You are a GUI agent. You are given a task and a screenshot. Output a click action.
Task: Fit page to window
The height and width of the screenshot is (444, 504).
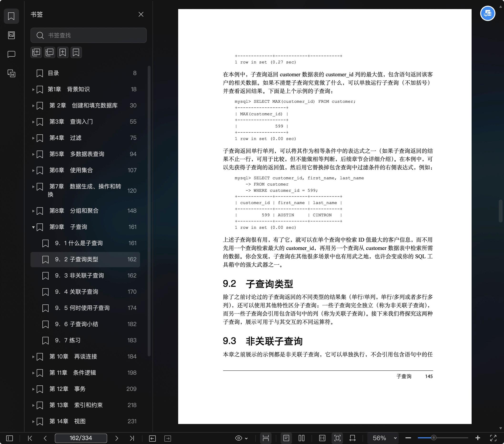pos(337,438)
